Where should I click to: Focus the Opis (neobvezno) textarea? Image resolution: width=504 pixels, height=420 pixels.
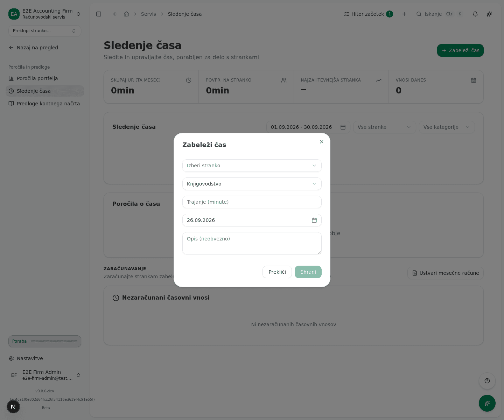pyautogui.click(x=252, y=243)
